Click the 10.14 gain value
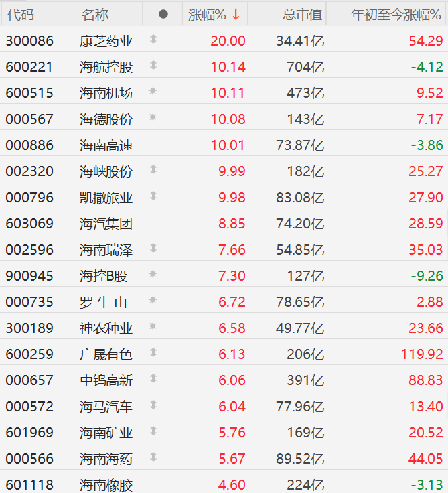The image size is (448, 493). click(x=228, y=67)
